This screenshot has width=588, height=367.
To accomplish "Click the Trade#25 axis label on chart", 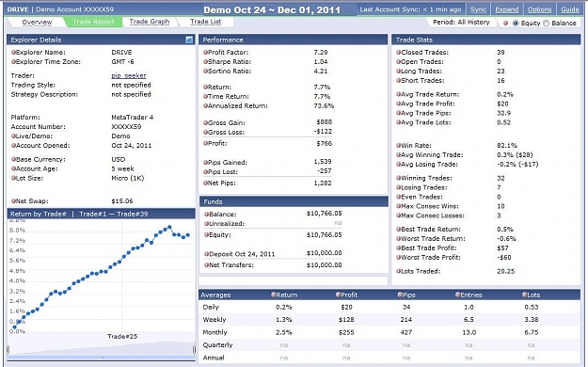I will (x=122, y=336).
